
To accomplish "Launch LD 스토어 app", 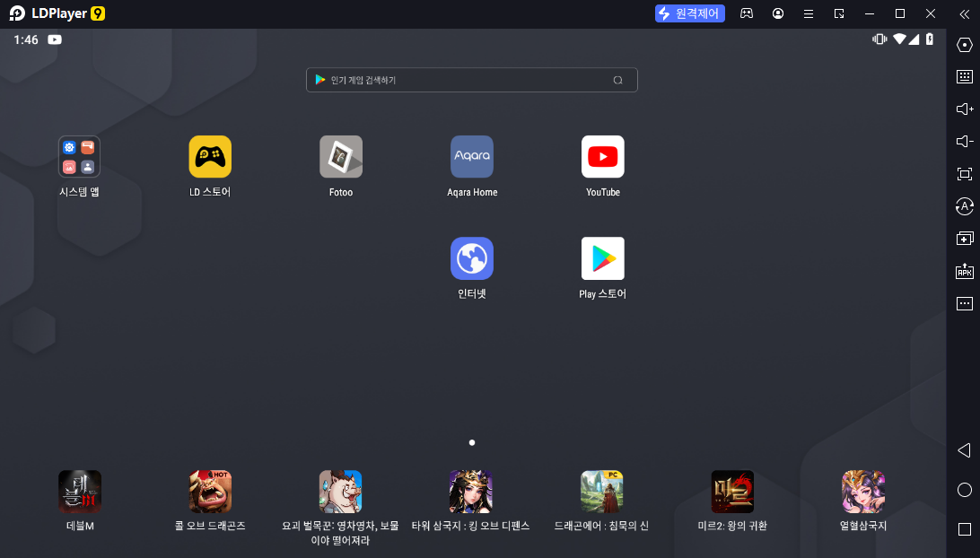I will point(210,157).
